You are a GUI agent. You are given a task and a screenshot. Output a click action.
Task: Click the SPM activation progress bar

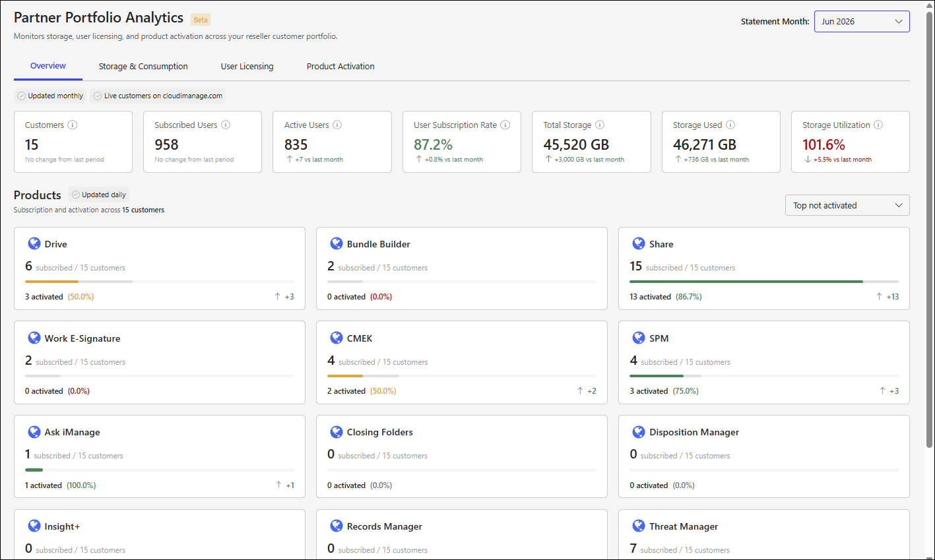(x=764, y=376)
